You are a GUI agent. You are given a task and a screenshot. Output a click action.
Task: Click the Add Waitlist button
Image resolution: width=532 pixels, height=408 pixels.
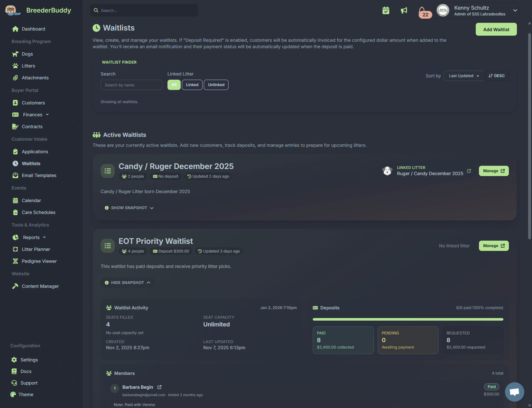pyautogui.click(x=496, y=30)
